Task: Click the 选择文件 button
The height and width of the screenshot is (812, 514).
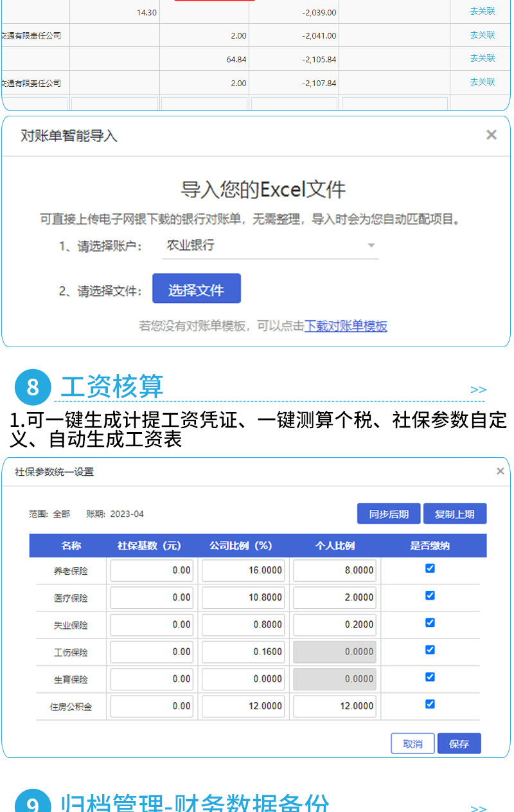Action: [x=197, y=289]
